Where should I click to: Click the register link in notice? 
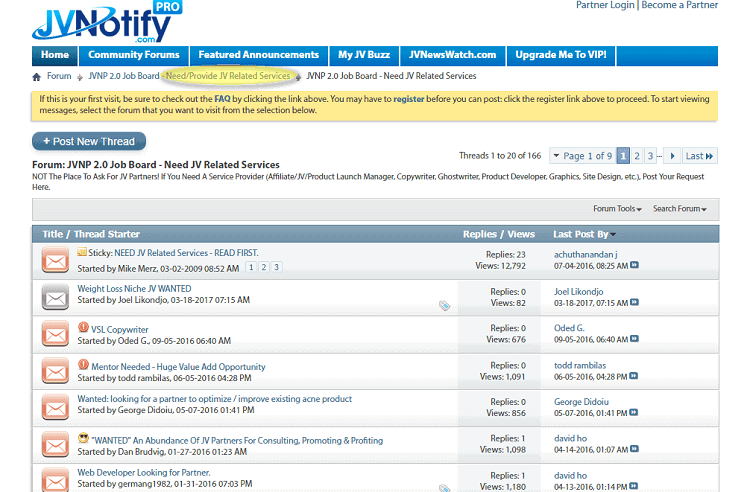tap(408, 99)
